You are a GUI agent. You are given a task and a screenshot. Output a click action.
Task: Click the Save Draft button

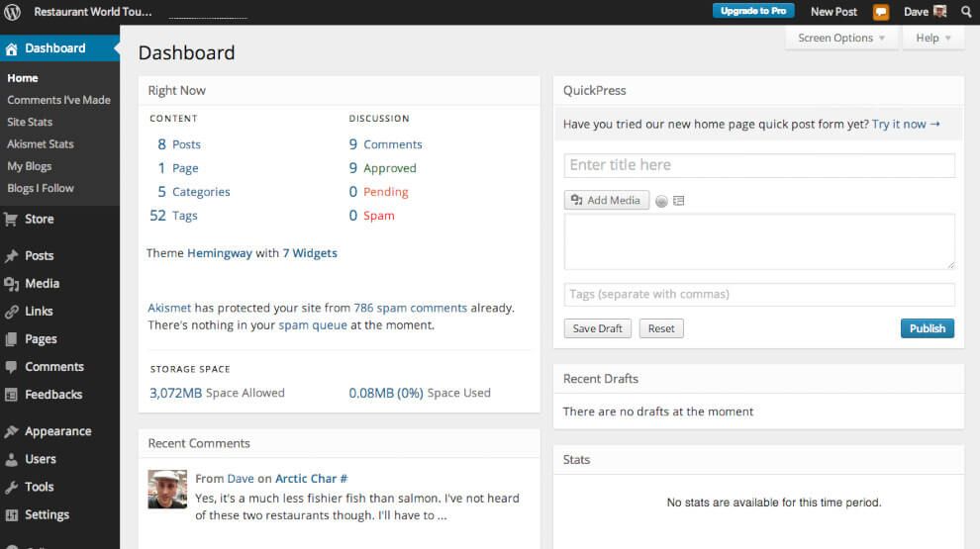pos(598,328)
